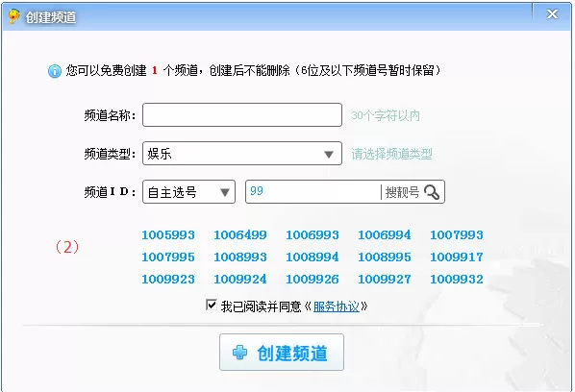The image size is (575, 392).
Task: Click the blue info icon beside the notice
Action: tap(55, 71)
